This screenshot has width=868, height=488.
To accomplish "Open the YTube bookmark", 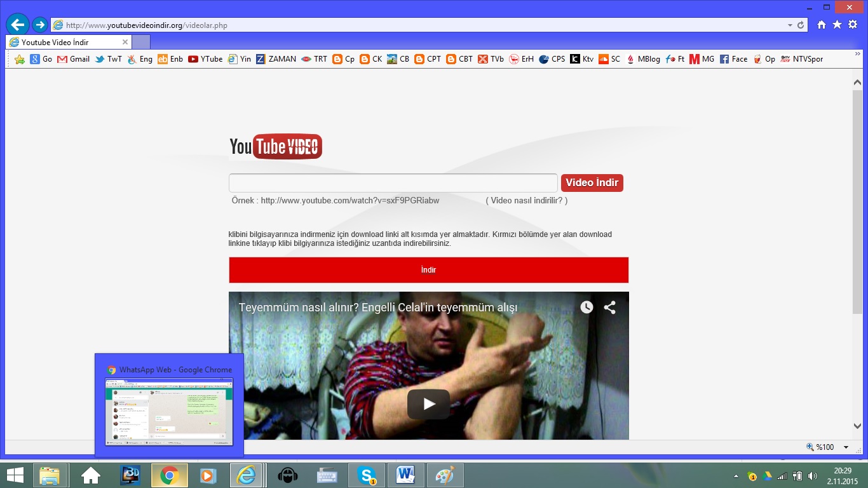I will tap(205, 59).
